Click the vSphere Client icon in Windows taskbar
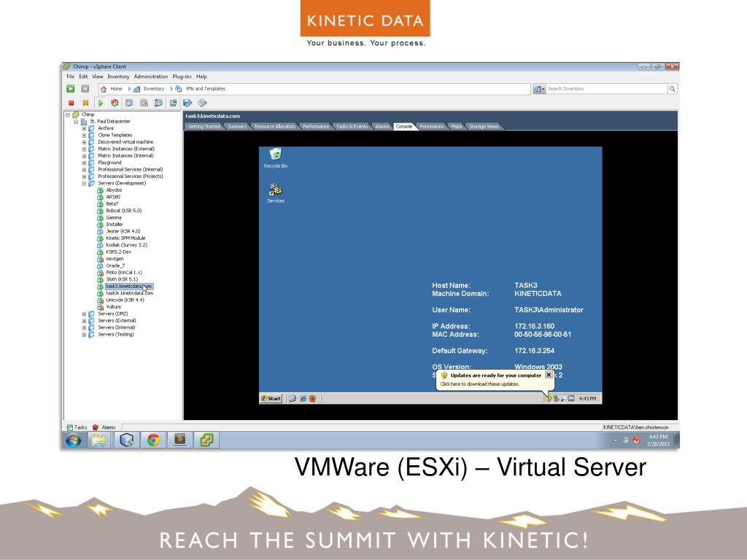The height and width of the screenshot is (560, 747). [x=206, y=440]
